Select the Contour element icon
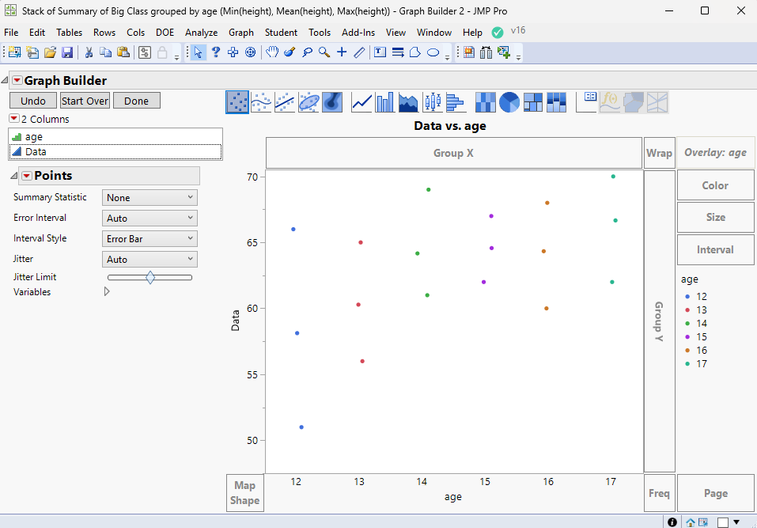 [x=332, y=102]
